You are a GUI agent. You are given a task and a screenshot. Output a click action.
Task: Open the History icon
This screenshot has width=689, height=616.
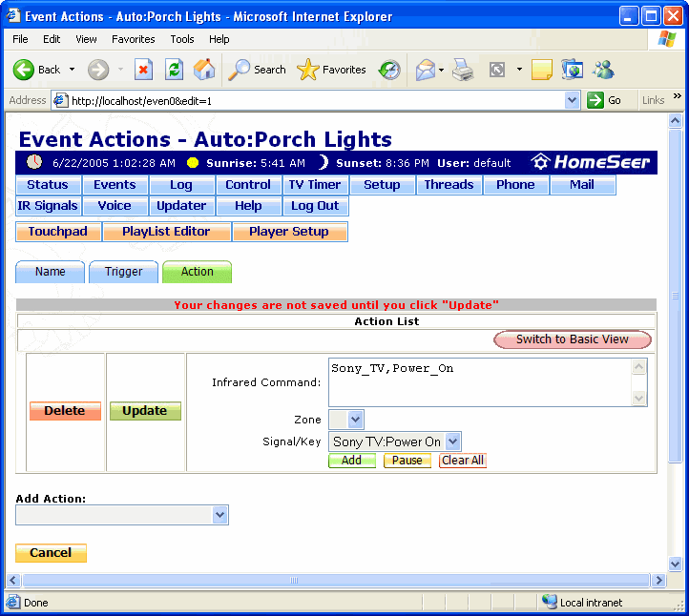click(x=389, y=70)
